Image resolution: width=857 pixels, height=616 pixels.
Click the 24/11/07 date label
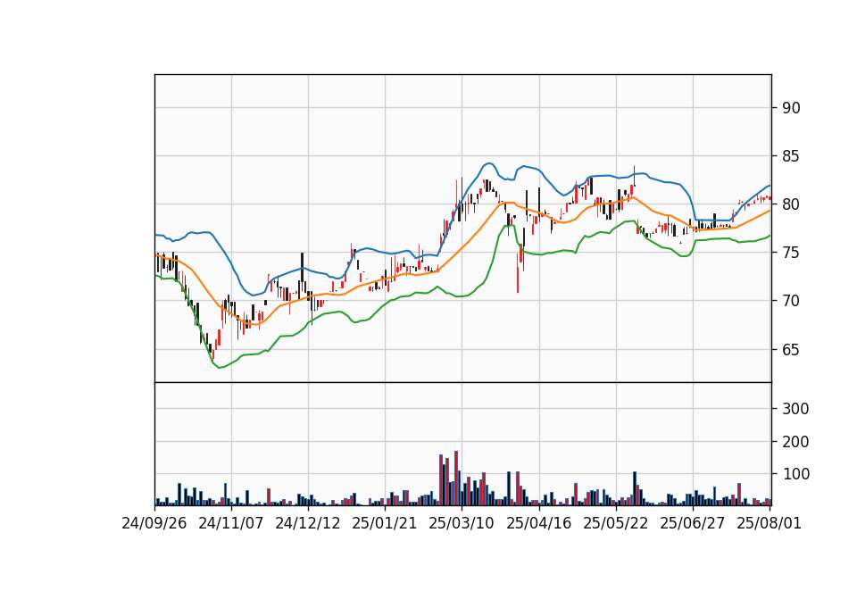230,524
